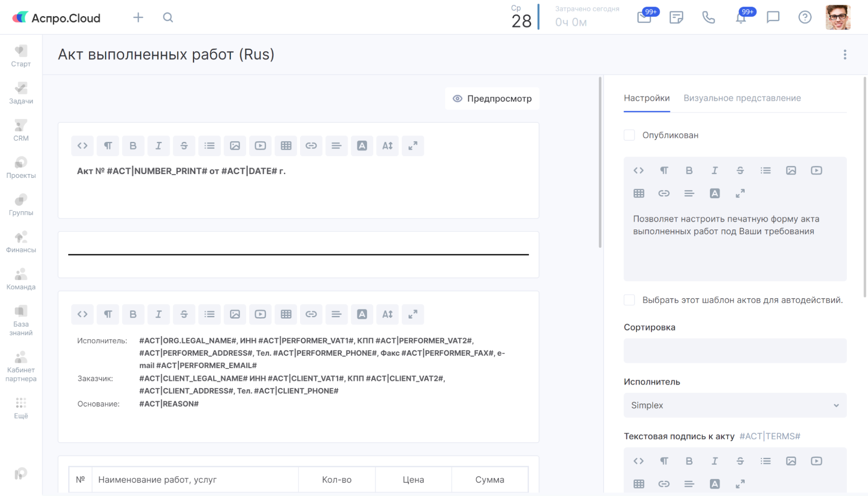Select the italic formatting icon

click(x=158, y=145)
